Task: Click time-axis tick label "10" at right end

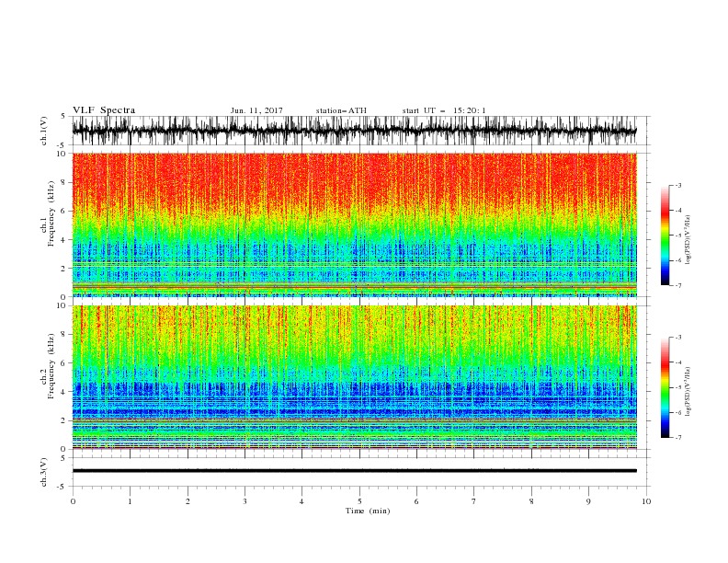Action: [646, 501]
